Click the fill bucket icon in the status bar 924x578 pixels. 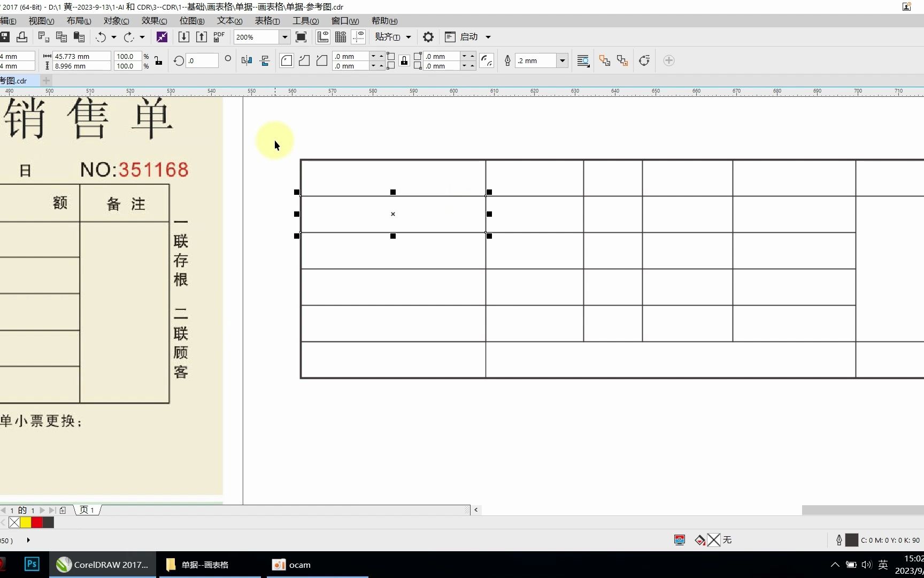coord(700,540)
